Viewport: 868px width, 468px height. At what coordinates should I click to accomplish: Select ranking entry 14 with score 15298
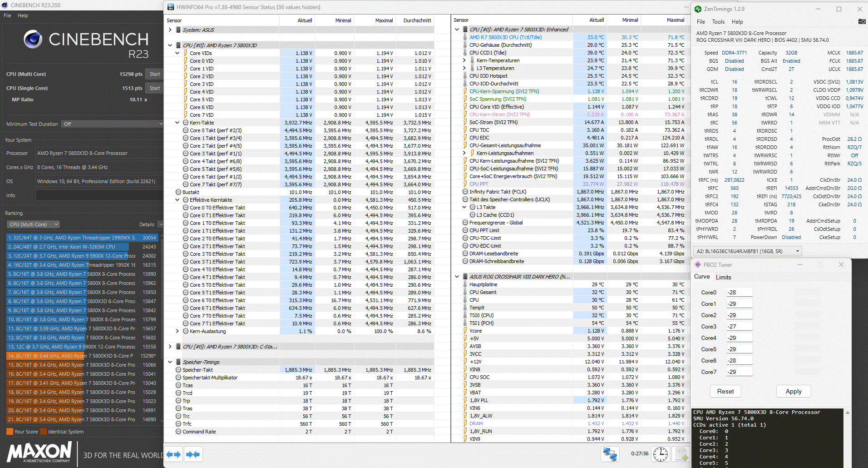point(82,356)
